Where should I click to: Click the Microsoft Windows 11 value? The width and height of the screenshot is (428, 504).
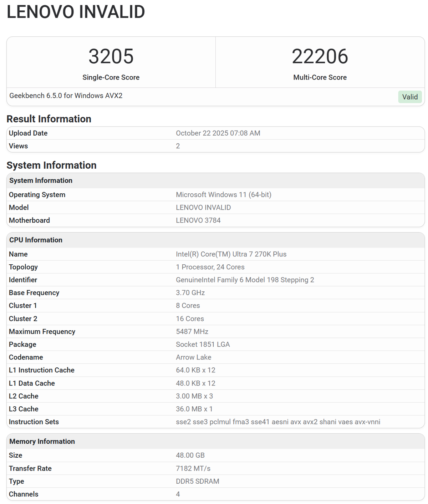(x=223, y=195)
